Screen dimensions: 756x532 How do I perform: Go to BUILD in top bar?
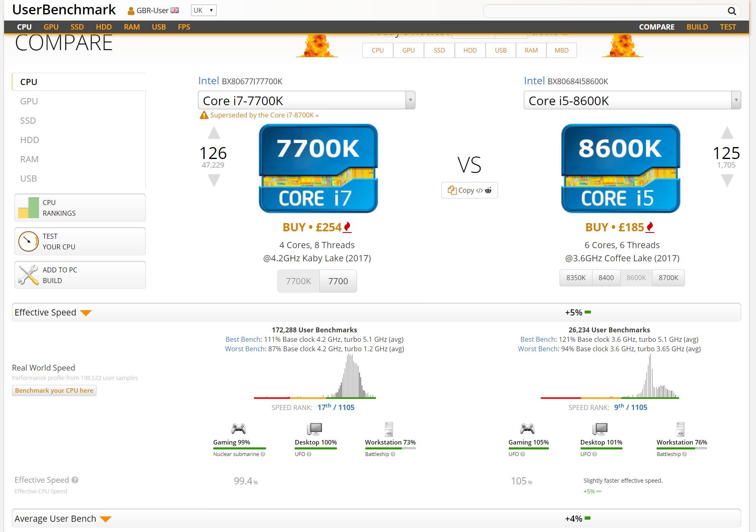tap(697, 27)
